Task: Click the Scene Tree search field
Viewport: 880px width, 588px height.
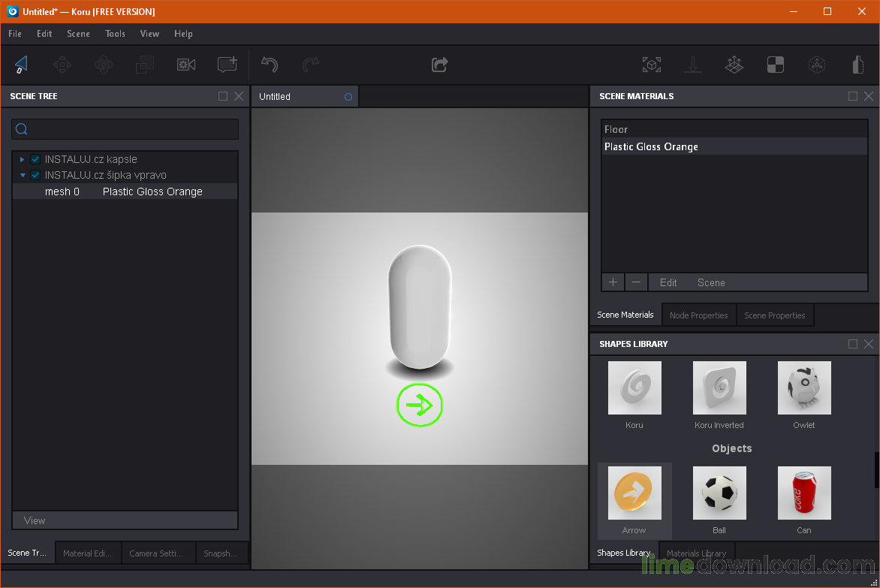Action: point(125,129)
